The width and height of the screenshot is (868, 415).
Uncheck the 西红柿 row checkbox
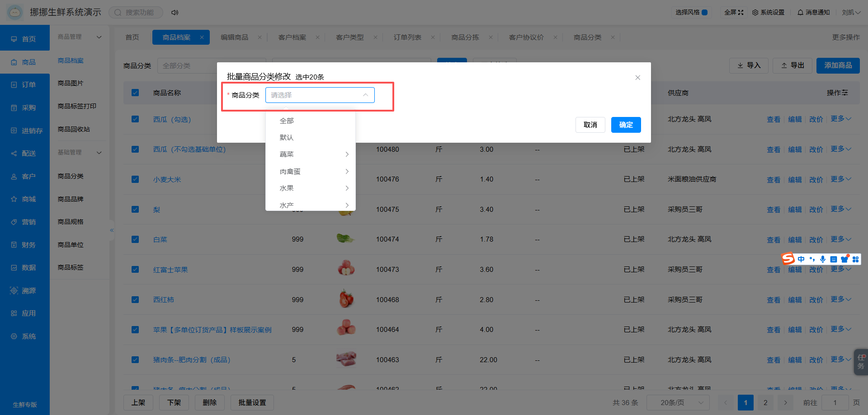[135, 299]
